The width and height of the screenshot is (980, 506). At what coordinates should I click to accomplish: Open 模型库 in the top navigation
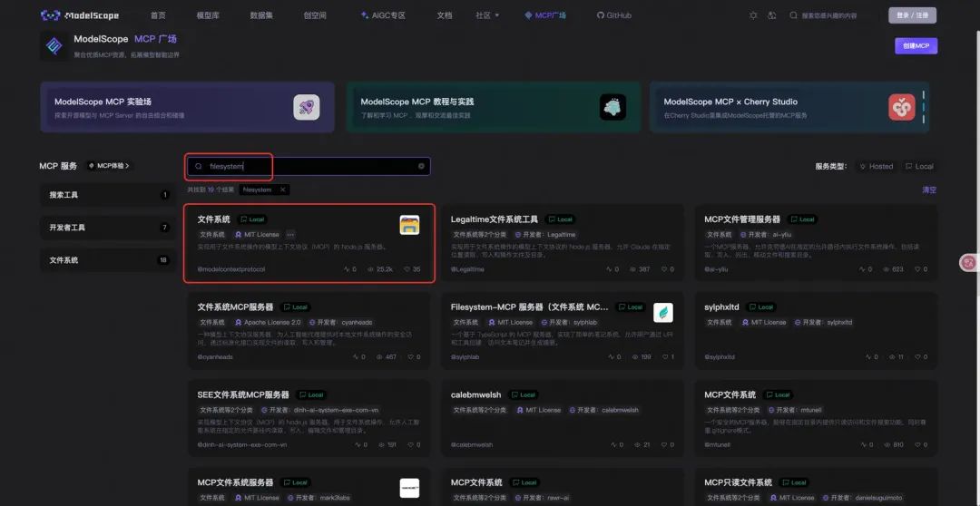tap(208, 15)
